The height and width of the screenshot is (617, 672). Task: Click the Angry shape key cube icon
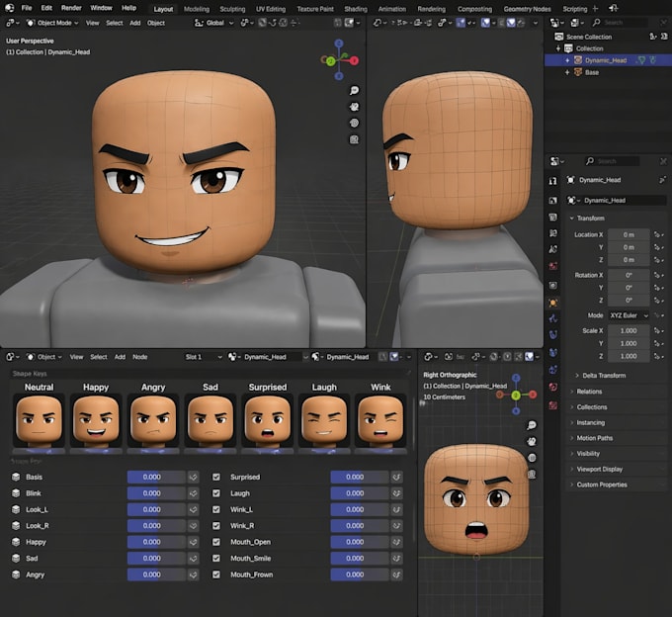(16, 574)
